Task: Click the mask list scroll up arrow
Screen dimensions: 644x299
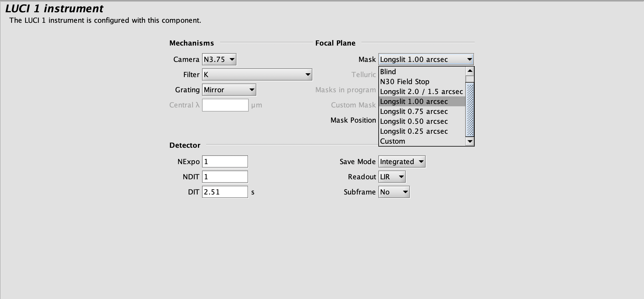Action: (470, 71)
